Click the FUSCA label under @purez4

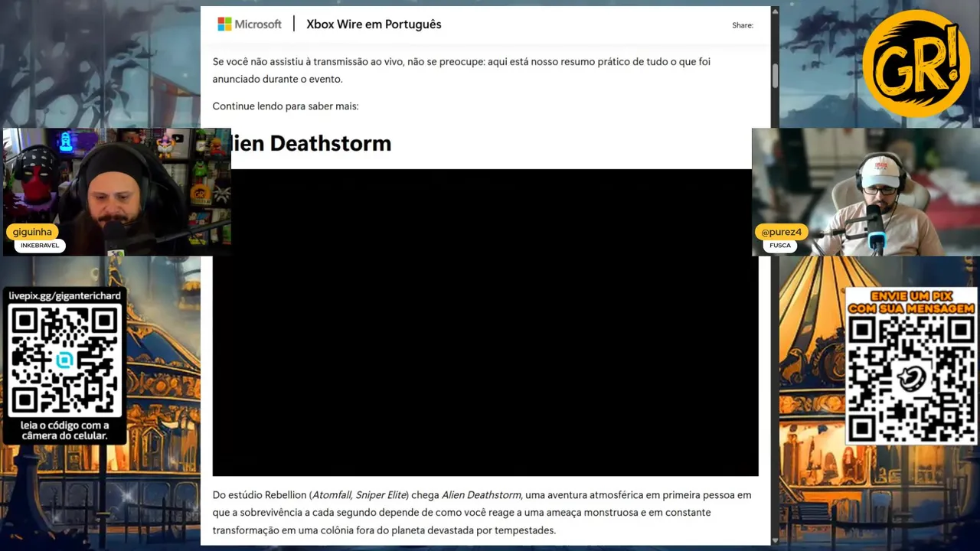(780, 246)
